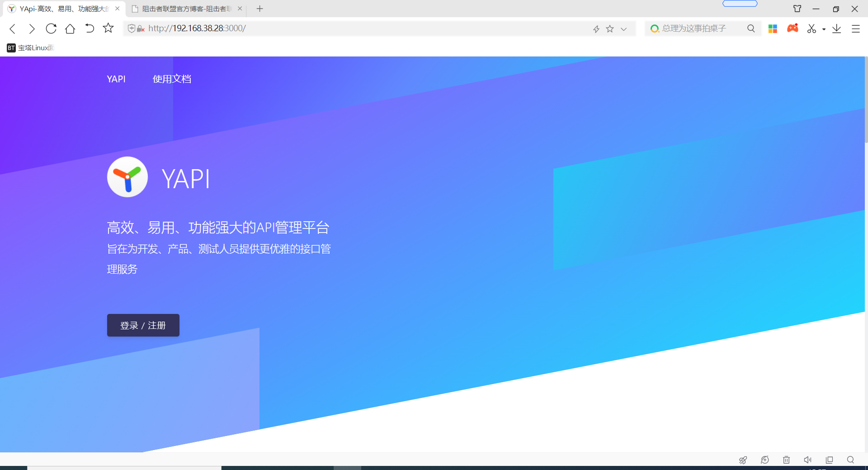868x470 pixels.
Task: Open the downloads manager
Action: (x=837, y=28)
